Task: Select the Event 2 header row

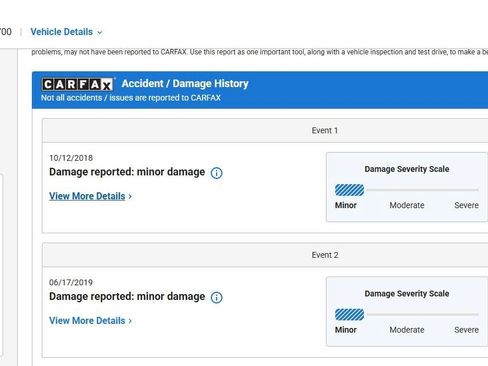Action: 265,255
